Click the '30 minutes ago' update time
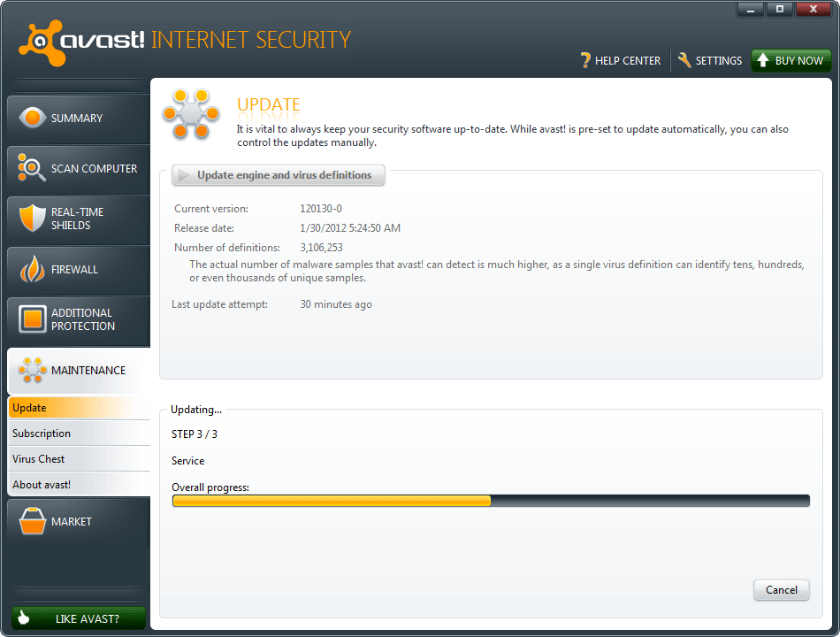 click(x=336, y=304)
